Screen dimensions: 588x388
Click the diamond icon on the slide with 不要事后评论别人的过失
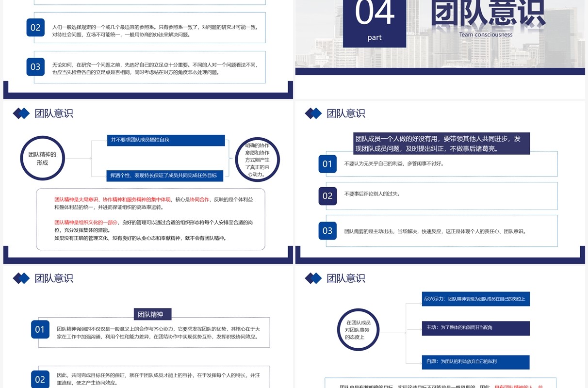point(313,113)
